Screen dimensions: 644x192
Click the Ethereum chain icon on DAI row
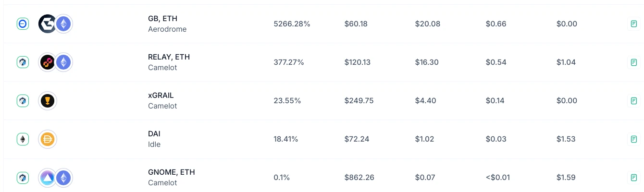23,139
